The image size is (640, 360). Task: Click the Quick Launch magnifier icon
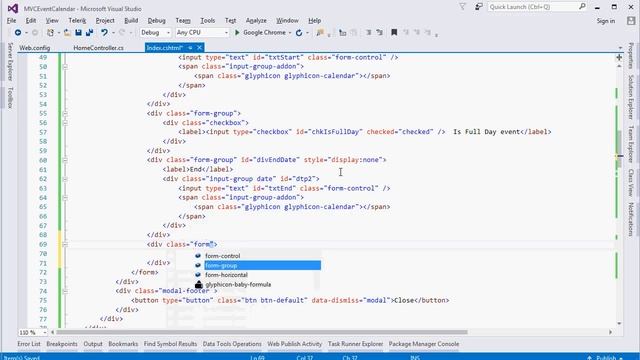(582, 6)
